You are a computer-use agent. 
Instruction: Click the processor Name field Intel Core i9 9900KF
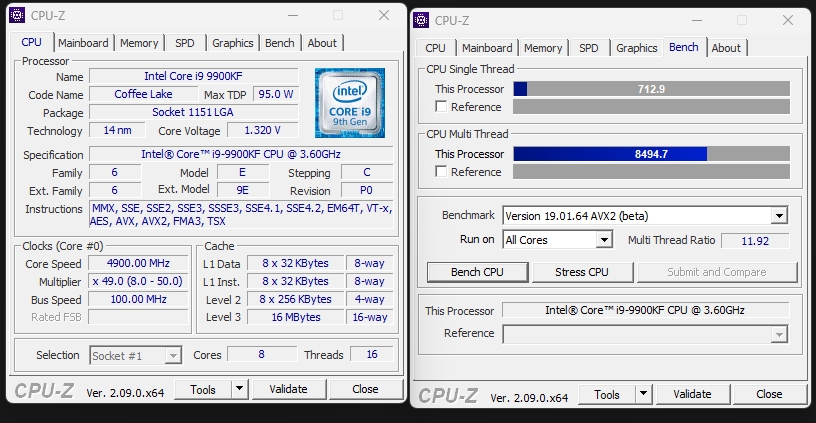[x=194, y=76]
